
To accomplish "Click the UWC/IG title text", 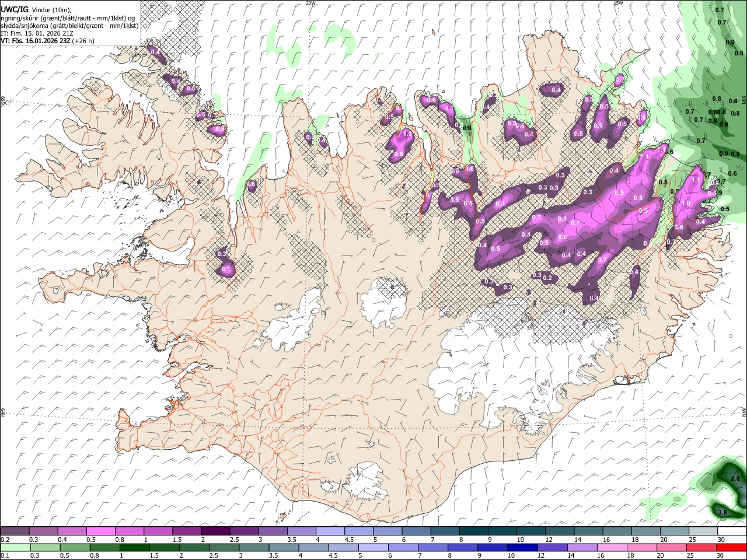I will (14, 9).
